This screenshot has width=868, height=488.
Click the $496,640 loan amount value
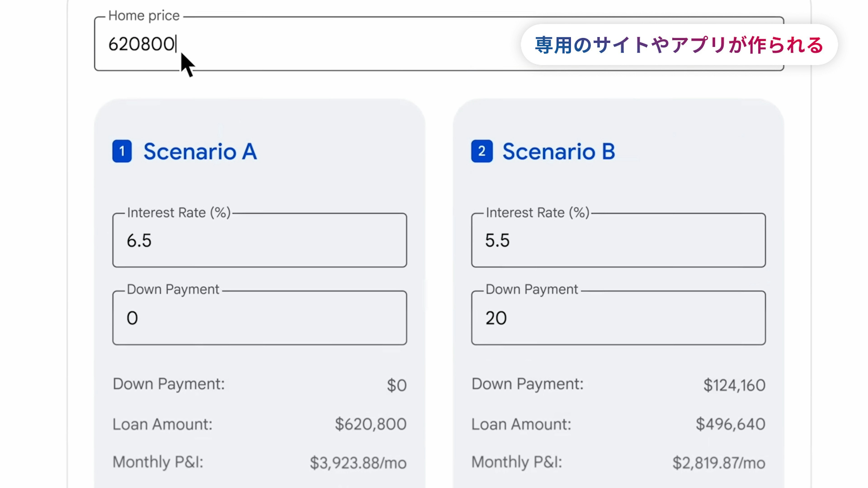[730, 424]
